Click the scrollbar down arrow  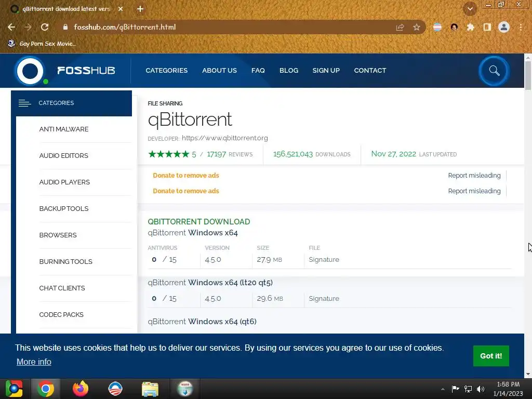click(528, 374)
